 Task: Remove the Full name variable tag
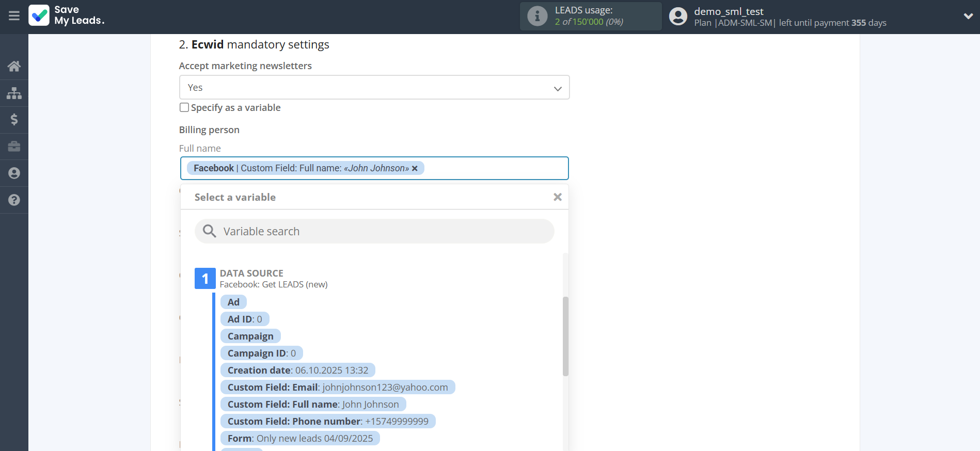click(x=415, y=168)
